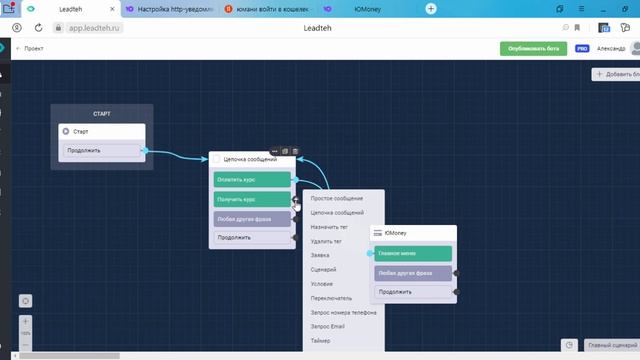Delete the Цепочка сообщений block via trash icon

click(295, 151)
